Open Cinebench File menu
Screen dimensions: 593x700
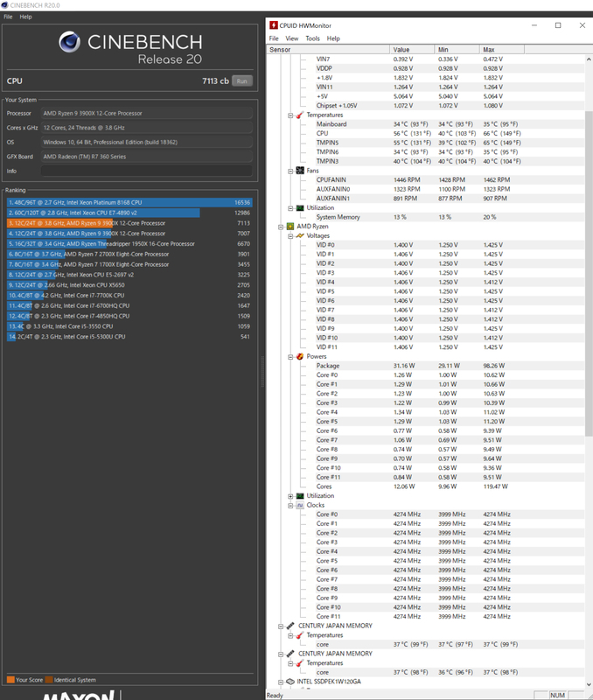[8, 17]
